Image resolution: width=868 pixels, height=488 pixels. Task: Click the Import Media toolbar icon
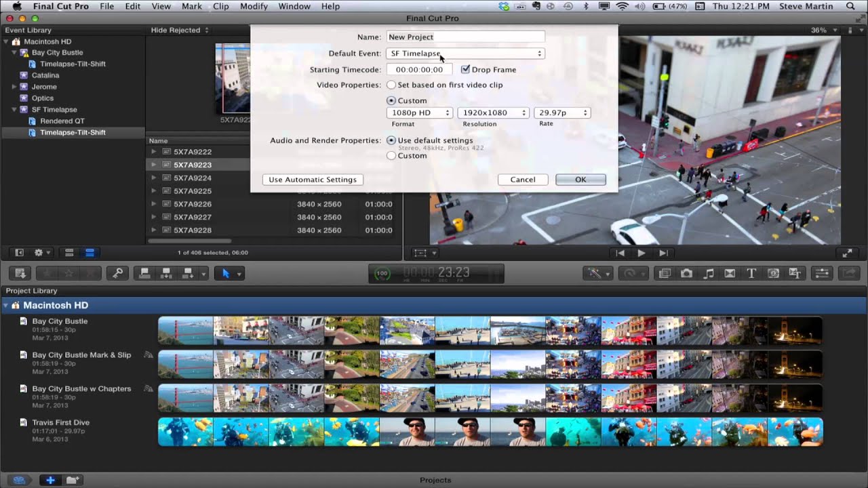point(20,273)
